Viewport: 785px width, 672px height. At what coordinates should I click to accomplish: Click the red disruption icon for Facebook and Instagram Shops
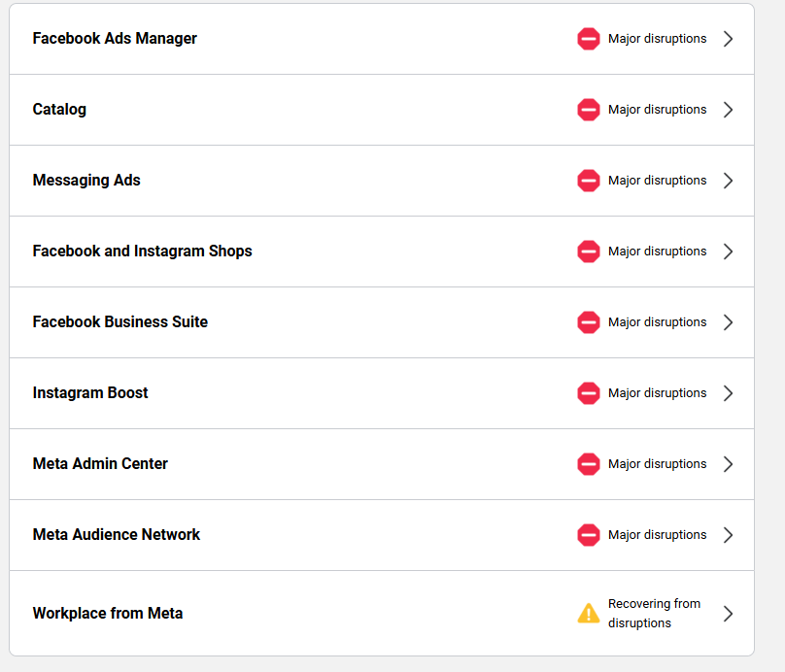tap(589, 252)
